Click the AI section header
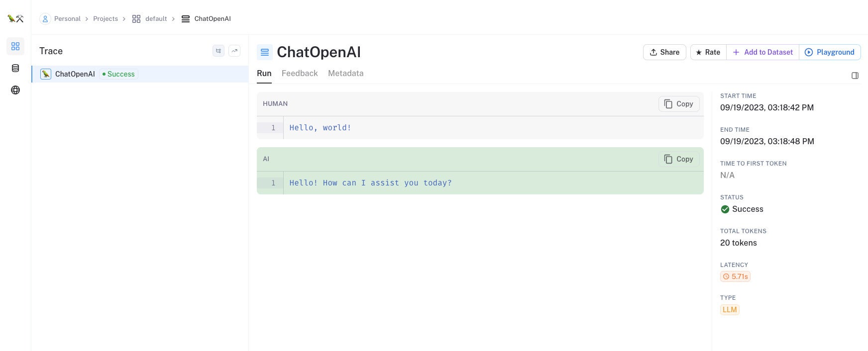 (266, 159)
